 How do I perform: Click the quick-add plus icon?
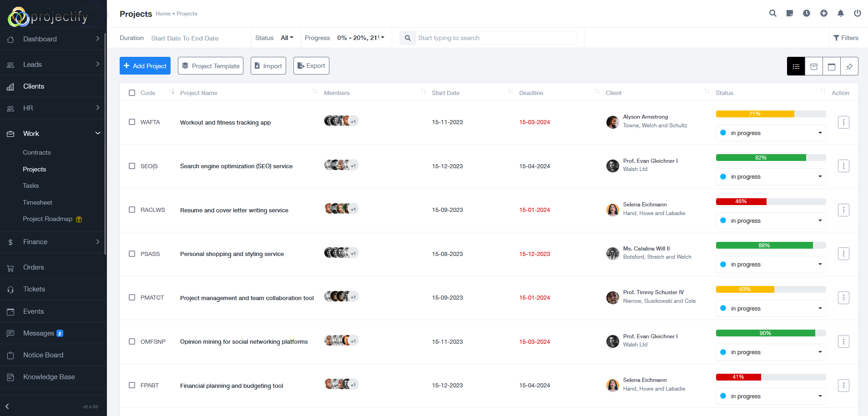823,13
